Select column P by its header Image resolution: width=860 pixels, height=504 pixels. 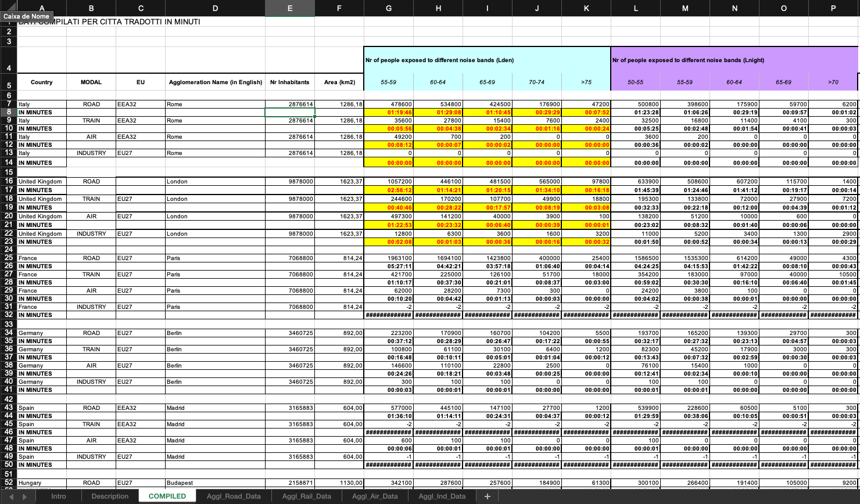833,8
